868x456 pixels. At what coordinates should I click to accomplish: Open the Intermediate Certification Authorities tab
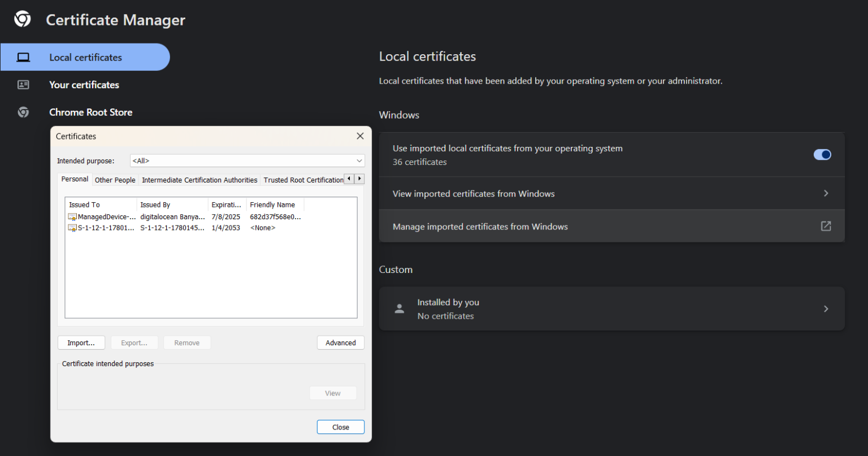[x=199, y=180]
